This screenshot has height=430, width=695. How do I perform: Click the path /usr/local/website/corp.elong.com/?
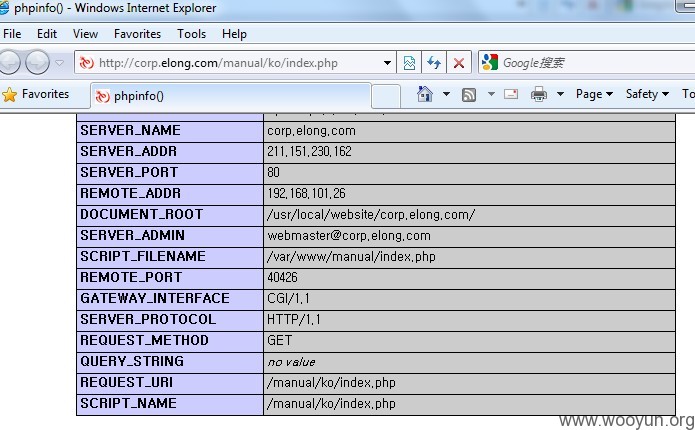pos(371,215)
